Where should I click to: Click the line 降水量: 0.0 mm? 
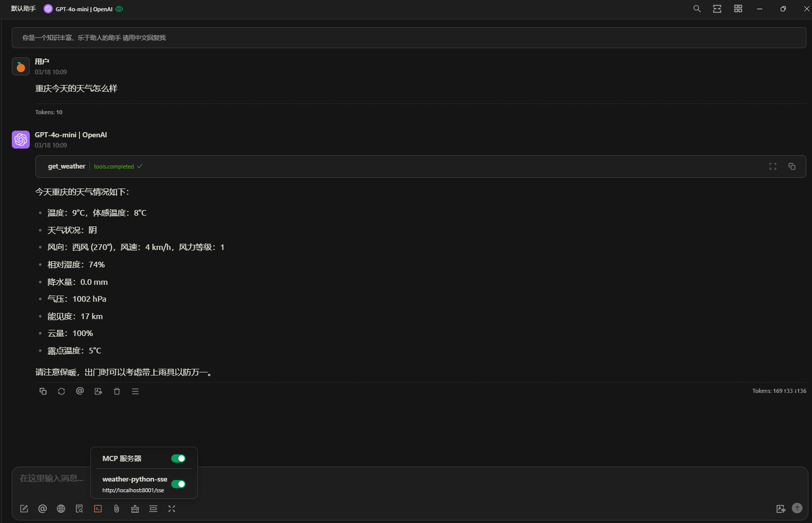point(78,282)
